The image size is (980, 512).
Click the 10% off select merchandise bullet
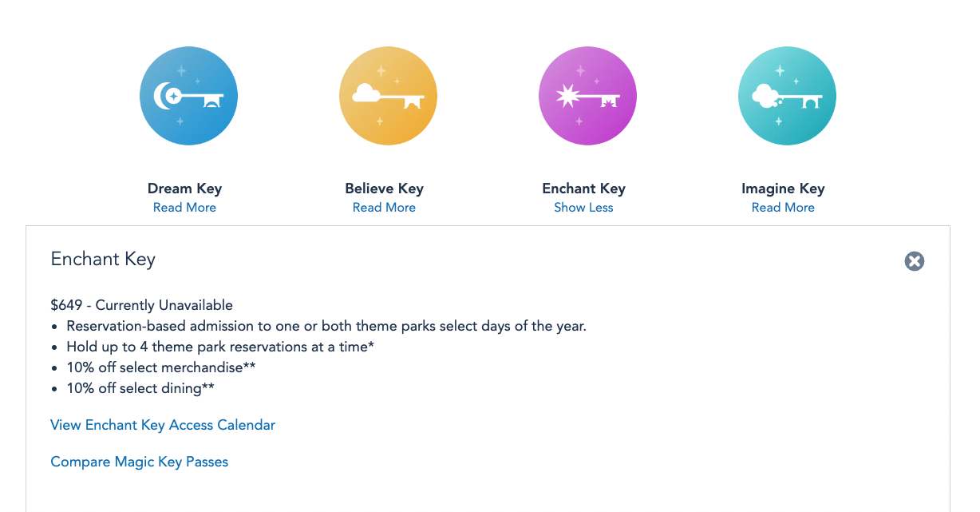tap(161, 367)
